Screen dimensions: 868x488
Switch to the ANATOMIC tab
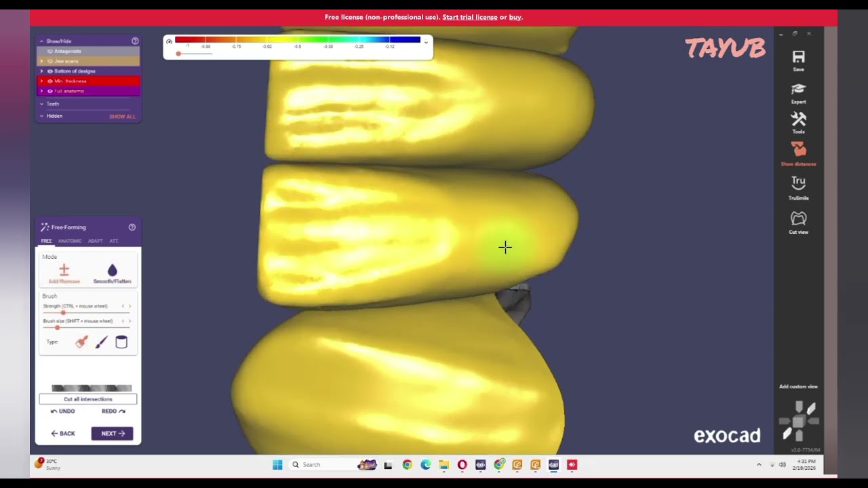(x=69, y=241)
